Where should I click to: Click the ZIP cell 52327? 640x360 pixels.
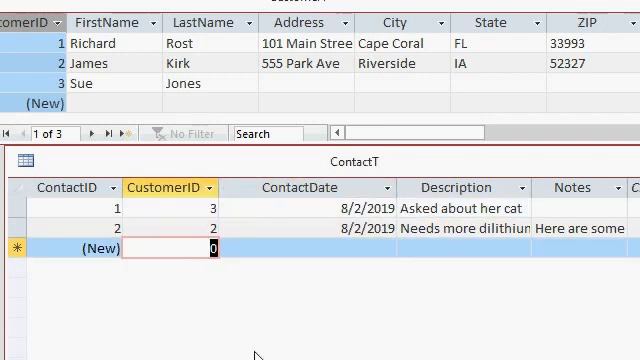(593, 63)
